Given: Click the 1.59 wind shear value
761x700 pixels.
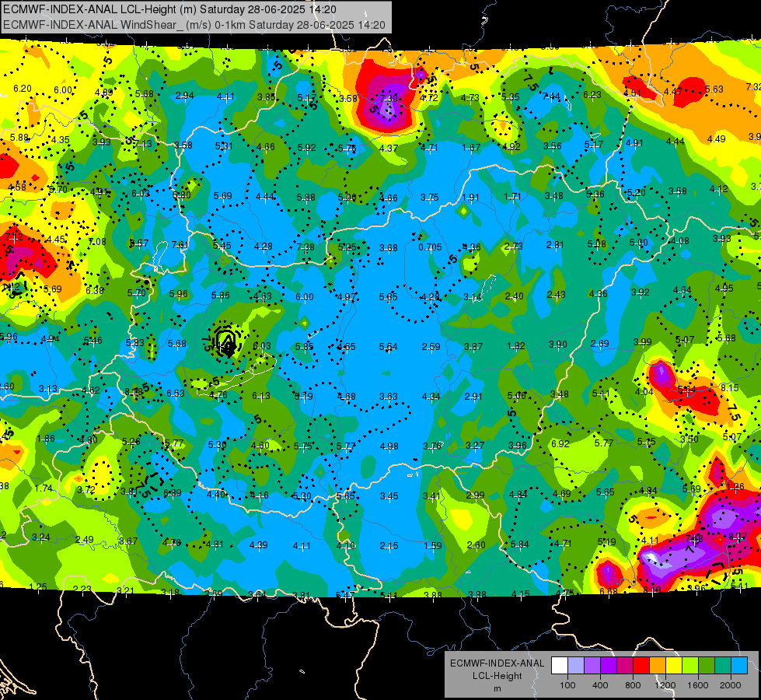Looking at the screenshot, I should [432, 545].
